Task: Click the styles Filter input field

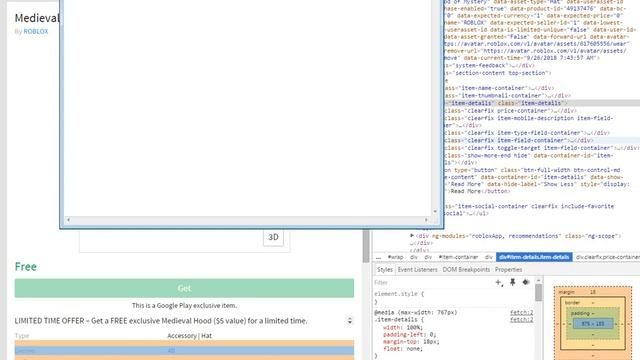Action: (x=433, y=282)
